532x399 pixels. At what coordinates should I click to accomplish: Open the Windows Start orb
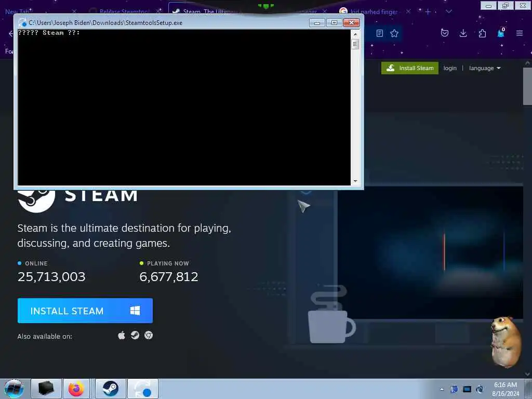coord(14,389)
